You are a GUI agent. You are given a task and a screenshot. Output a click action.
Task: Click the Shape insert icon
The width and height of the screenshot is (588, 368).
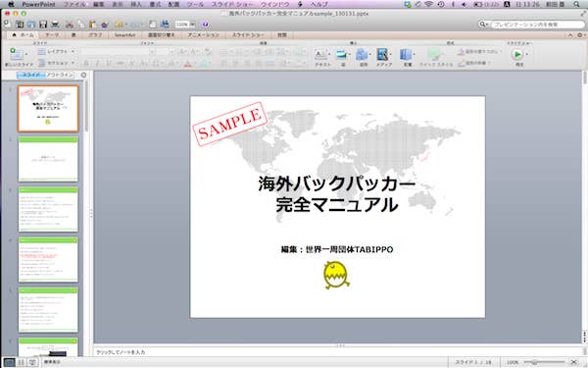[362, 55]
